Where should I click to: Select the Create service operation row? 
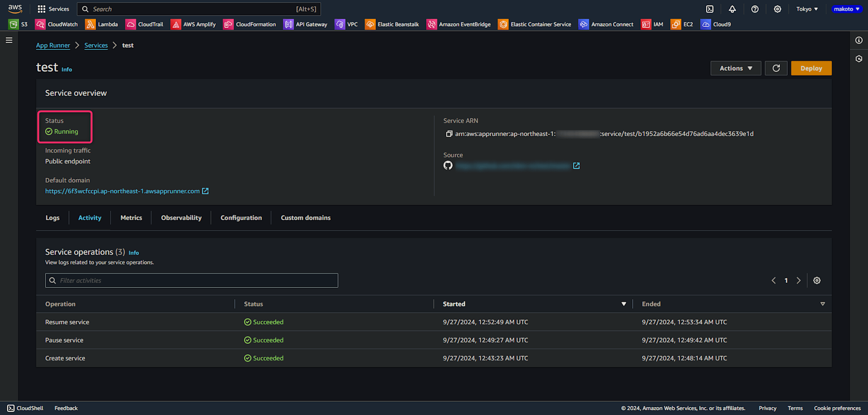click(434, 358)
